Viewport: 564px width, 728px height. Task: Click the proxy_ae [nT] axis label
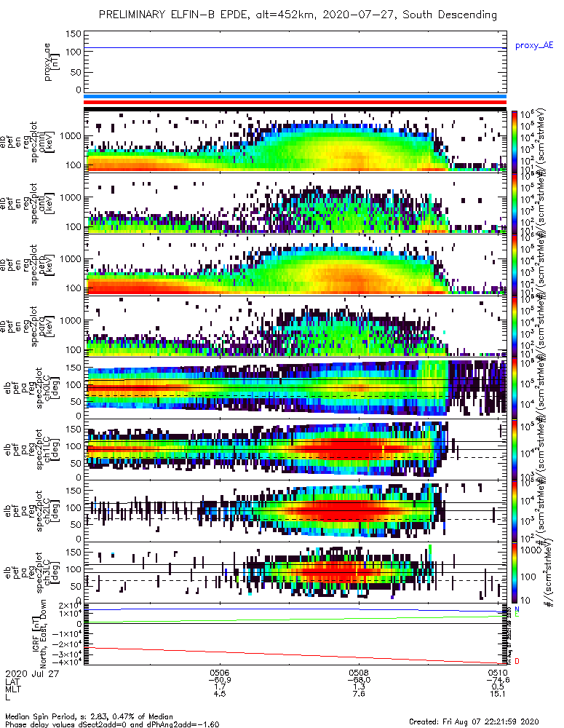tap(52, 62)
